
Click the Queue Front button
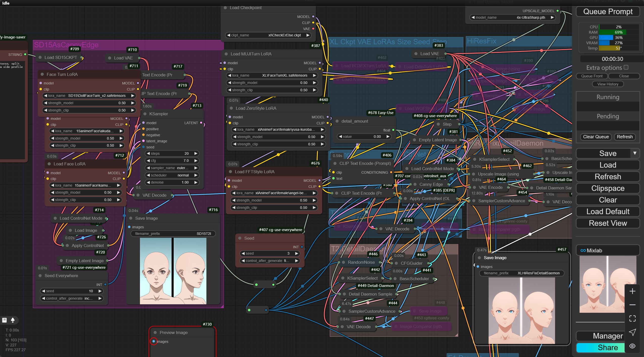[x=592, y=76]
